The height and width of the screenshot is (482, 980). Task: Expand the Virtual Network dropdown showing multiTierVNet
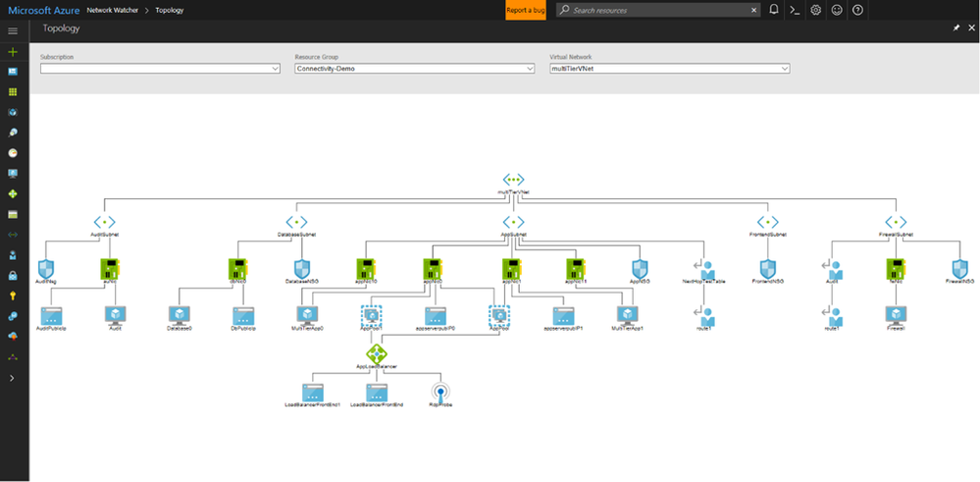pyautogui.click(x=669, y=69)
